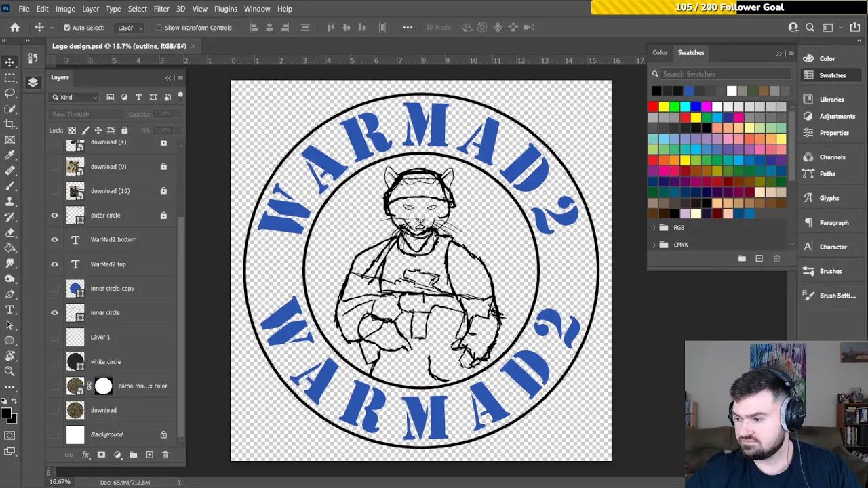Click the foreground color square

[x=5, y=413]
